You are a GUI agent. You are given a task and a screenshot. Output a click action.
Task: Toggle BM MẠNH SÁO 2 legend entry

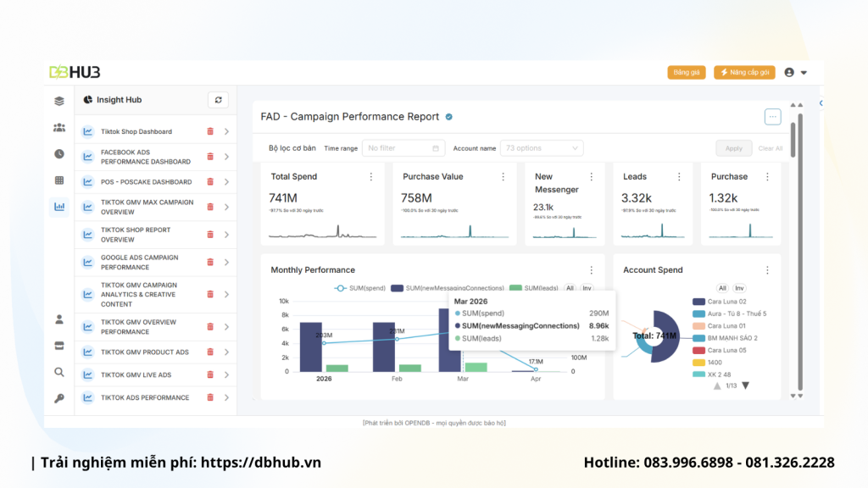(726, 338)
